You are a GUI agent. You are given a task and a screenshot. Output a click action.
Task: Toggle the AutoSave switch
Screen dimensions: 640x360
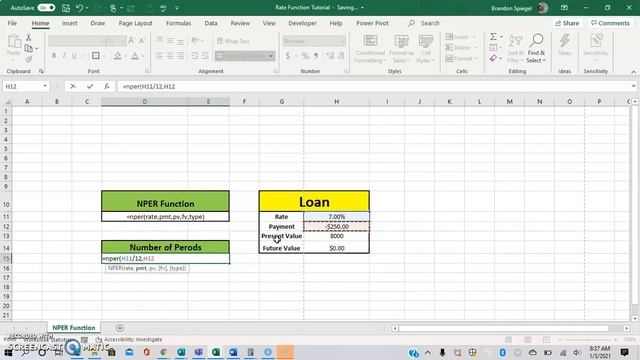point(46,8)
